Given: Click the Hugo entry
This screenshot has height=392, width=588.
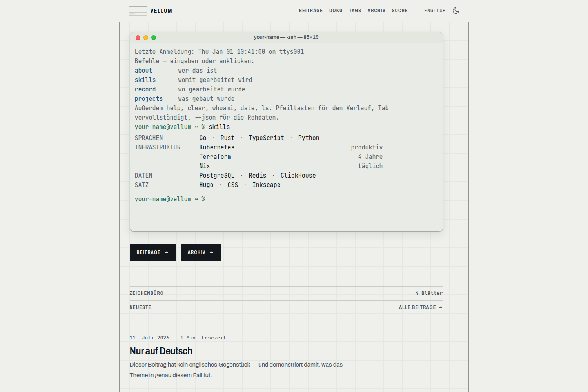Looking at the screenshot, I should click(x=206, y=185).
